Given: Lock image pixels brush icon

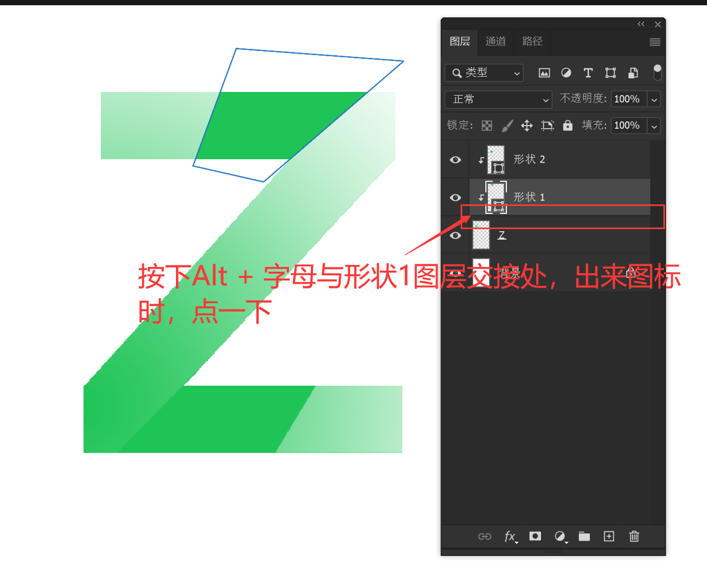Looking at the screenshot, I should [507, 126].
